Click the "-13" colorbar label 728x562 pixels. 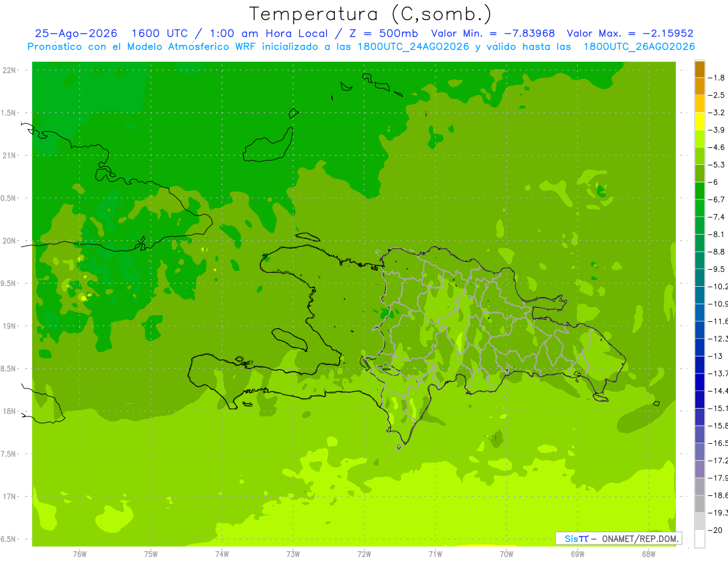pos(715,356)
